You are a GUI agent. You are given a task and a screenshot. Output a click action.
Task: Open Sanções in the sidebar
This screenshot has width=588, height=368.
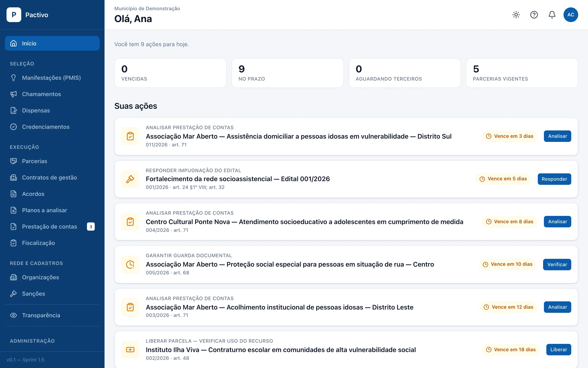point(52,294)
